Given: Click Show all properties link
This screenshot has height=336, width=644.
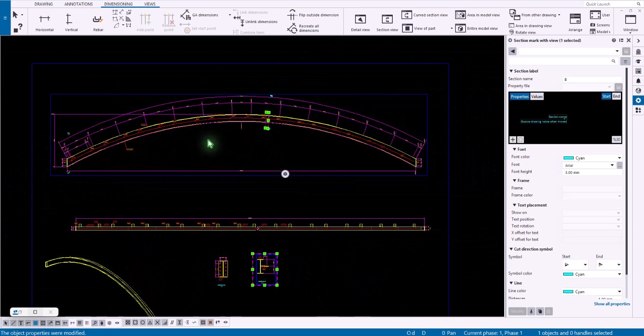Looking at the screenshot, I should click(612, 304).
